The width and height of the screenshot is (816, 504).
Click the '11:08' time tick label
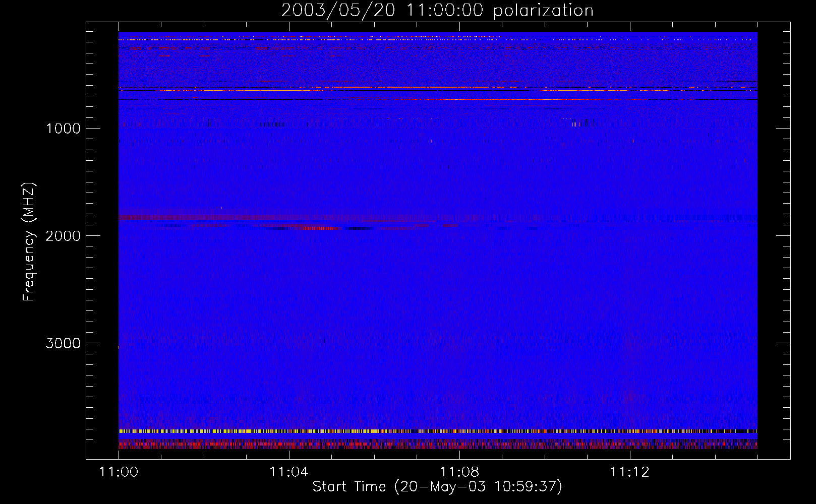click(459, 472)
